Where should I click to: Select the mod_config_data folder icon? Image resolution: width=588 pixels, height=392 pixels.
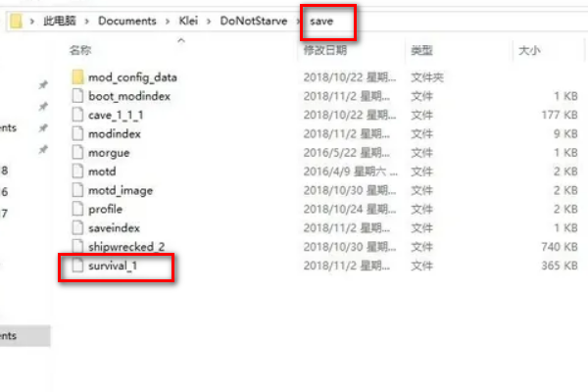click(77, 77)
